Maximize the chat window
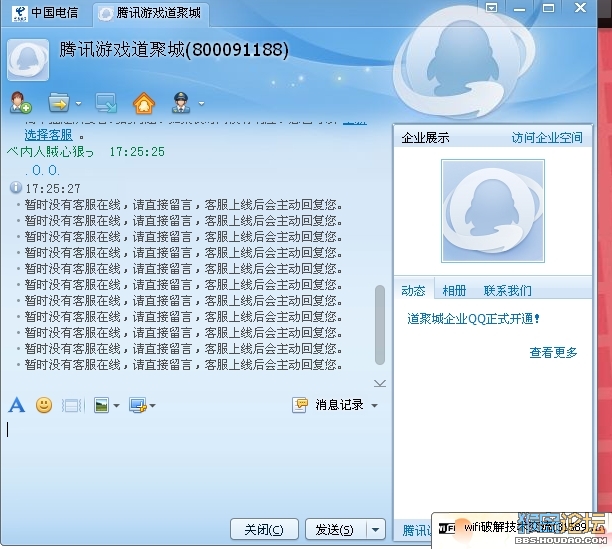Screen dimensions: 612x549 pos(548,8)
